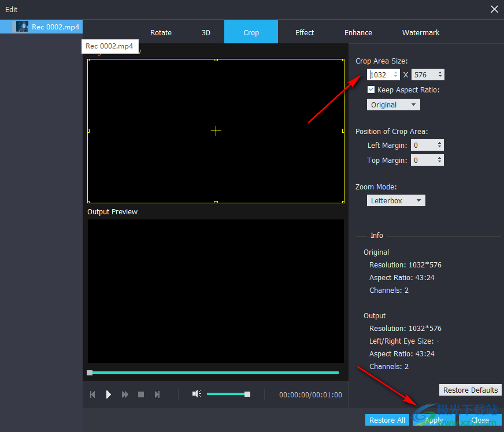Switch to the 3D tab
This screenshot has height=432, width=504.
(206, 33)
